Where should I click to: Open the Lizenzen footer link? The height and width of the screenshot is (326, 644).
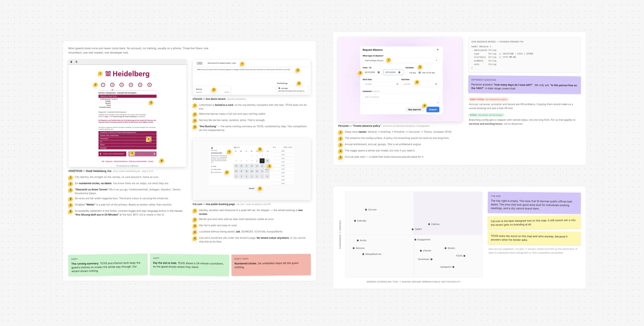[x=151, y=161]
